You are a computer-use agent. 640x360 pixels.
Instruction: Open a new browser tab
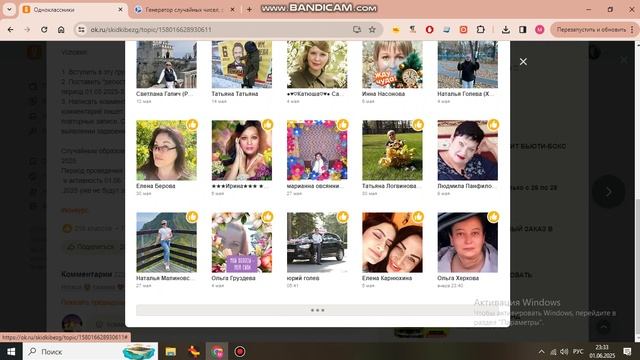249,9
